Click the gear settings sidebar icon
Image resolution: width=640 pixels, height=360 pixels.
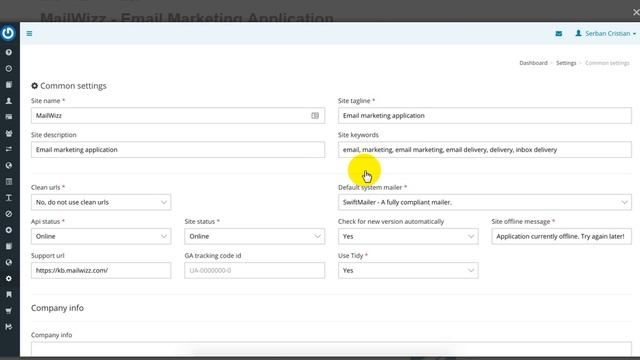9,278
